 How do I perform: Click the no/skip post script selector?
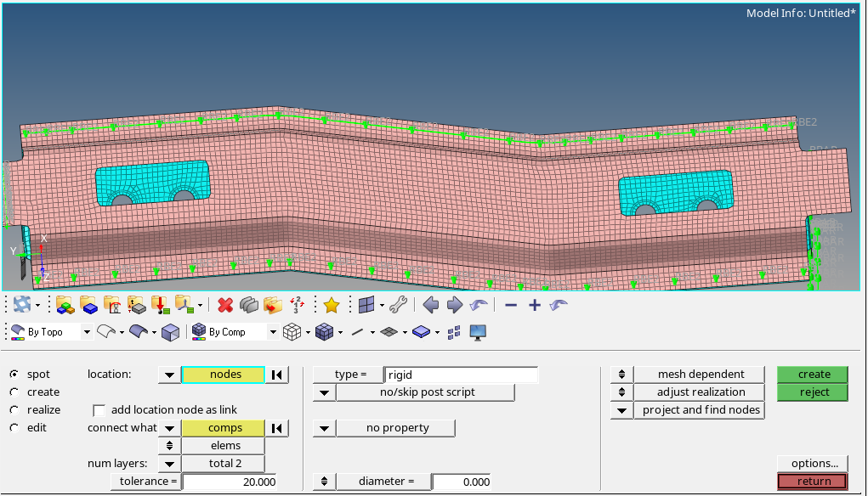point(425,392)
